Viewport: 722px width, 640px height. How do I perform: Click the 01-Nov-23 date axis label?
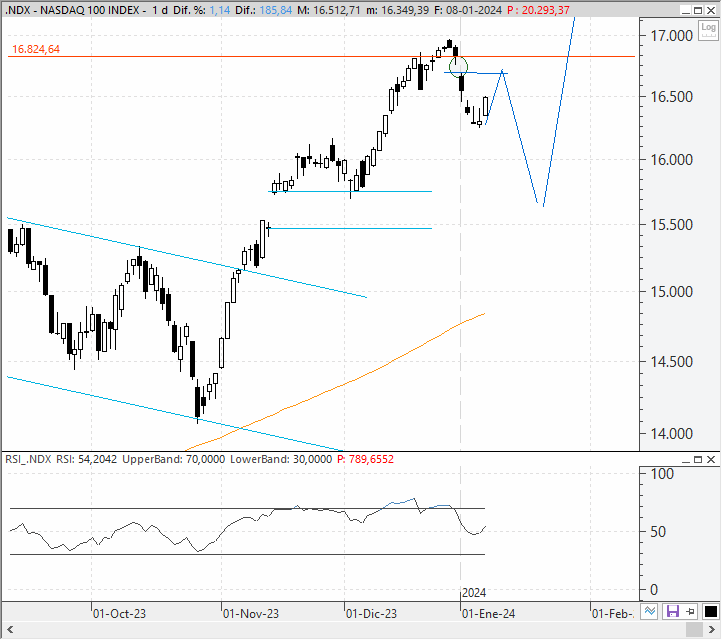pyautogui.click(x=251, y=614)
